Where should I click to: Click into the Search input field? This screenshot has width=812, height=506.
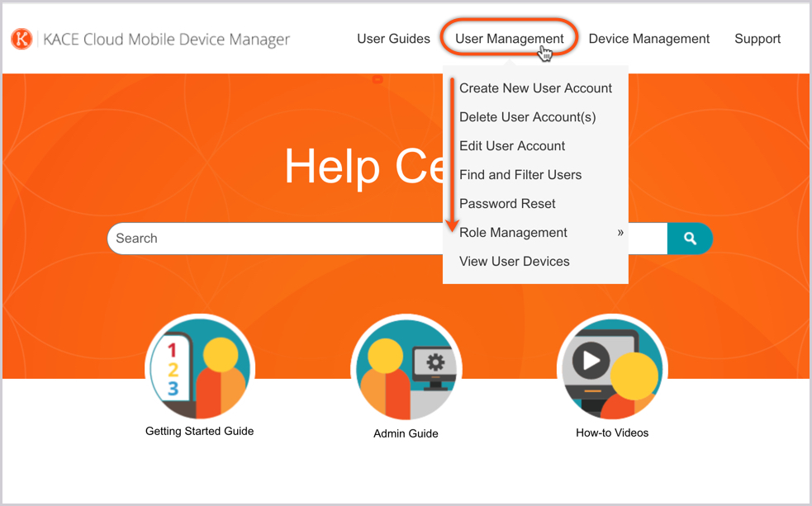click(273, 239)
